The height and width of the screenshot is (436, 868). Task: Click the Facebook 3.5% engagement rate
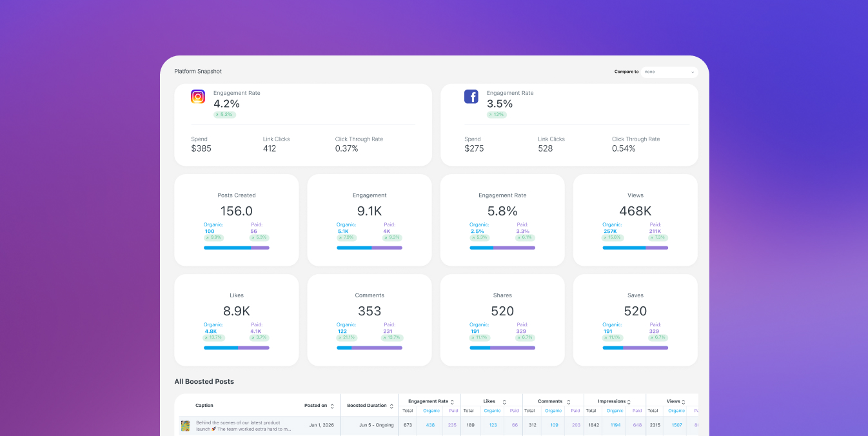pyautogui.click(x=500, y=104)
